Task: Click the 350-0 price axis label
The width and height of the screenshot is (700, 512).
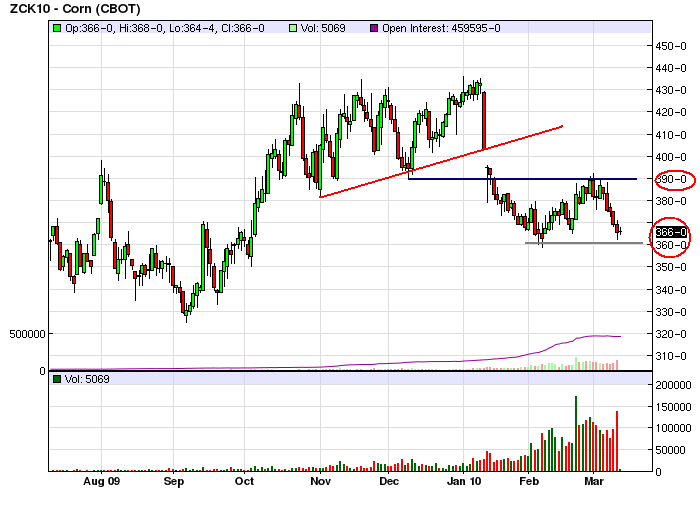Action: tap(671, 267)
